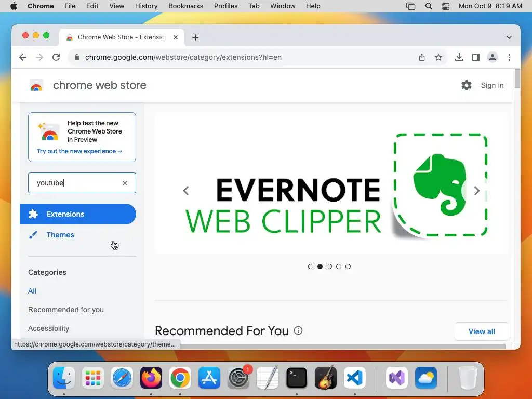Choose Recommended for you category
The width and height of the screenshot is (532, 399).
tap(66, 310)
